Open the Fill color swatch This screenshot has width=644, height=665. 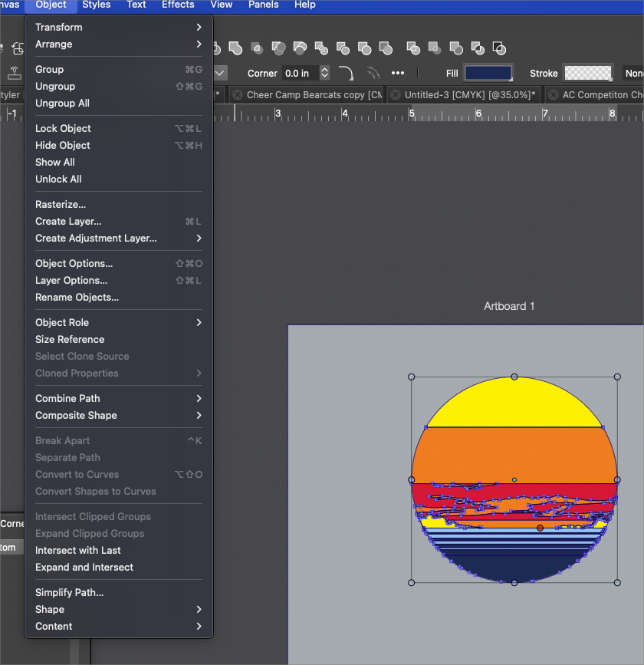[488, 74]
